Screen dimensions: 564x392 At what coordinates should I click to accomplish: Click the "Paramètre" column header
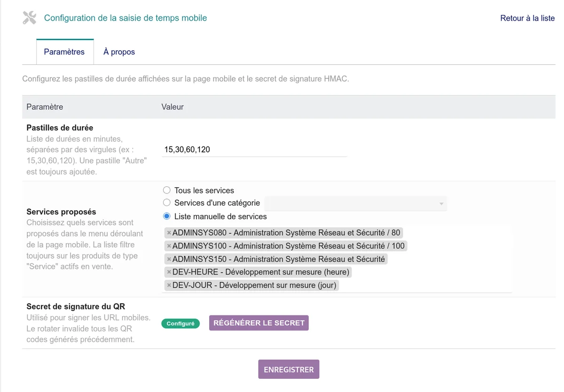(45, 107)
